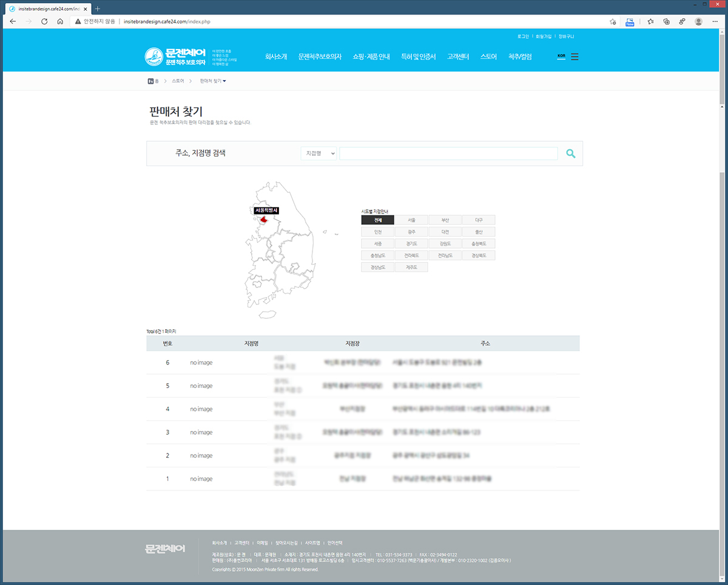This screenshot has height=585, width=728.
Task: Open the 회사소개 navigation menu
Action: [276, 57]
